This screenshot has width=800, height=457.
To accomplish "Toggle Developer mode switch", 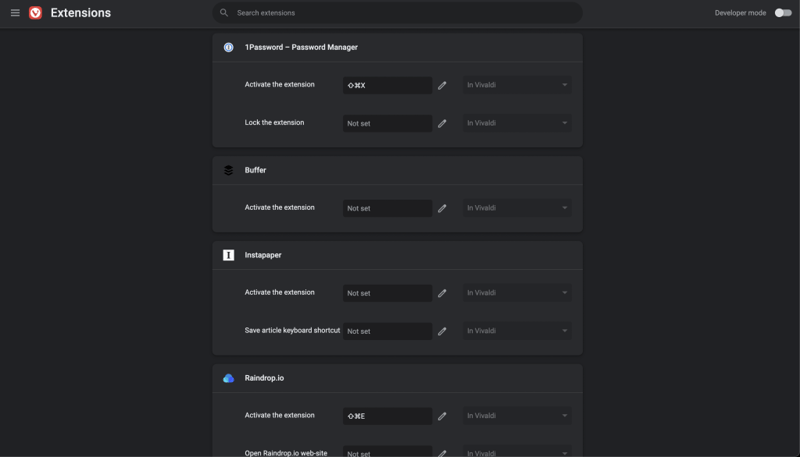I will click(x=782, y=13).
